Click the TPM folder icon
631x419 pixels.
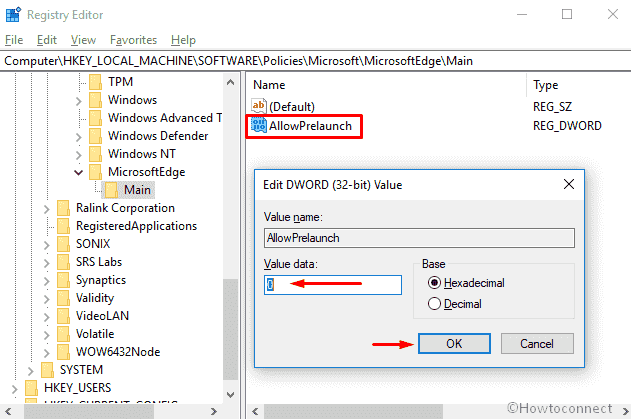point(95,82)
